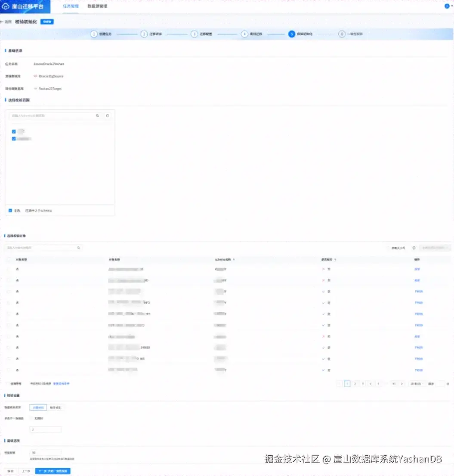Open the 10 条/页 page size dropdown

point(417,384)
